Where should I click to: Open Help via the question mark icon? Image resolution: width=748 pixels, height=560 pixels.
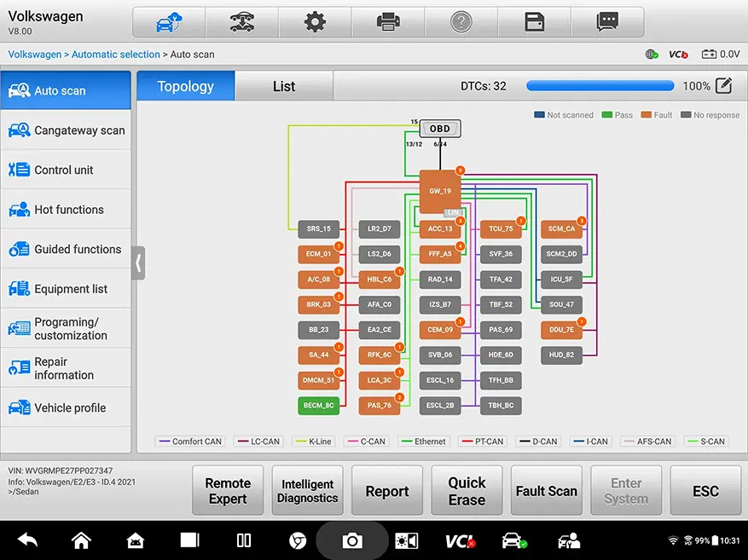tap(461, 21)
